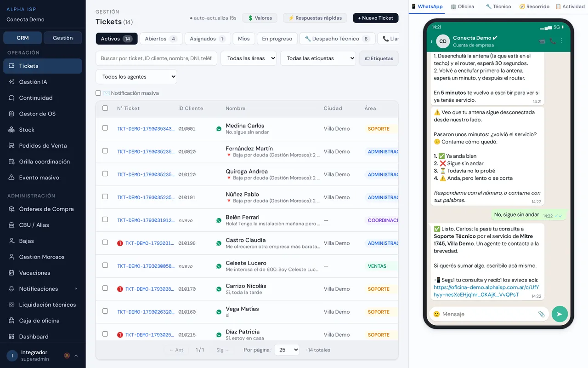The width and height of the screenshot is (588, 368).
Task: Open Gestión IA from the sidebar
Action: pos(43,82)
